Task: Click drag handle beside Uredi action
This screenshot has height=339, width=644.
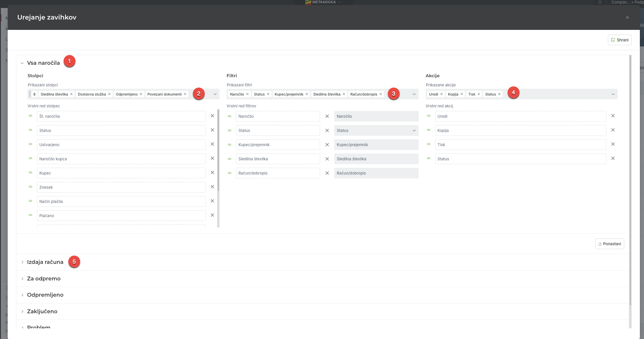Action: coord(428,116)
